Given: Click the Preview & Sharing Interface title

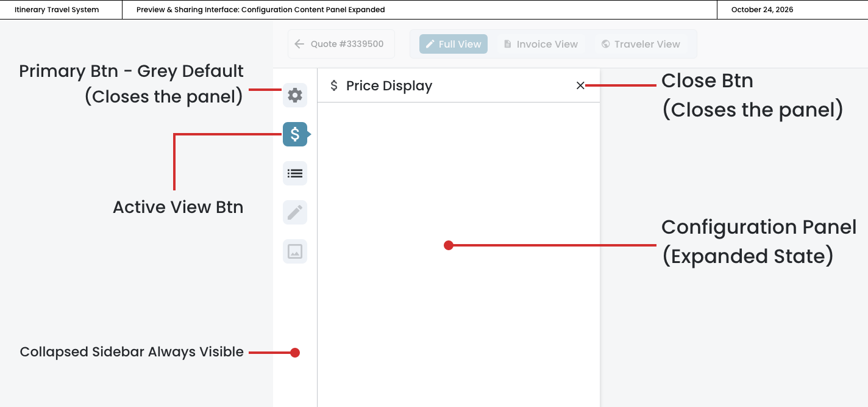Looking at the screenshot, I should [x=260, y=10].
